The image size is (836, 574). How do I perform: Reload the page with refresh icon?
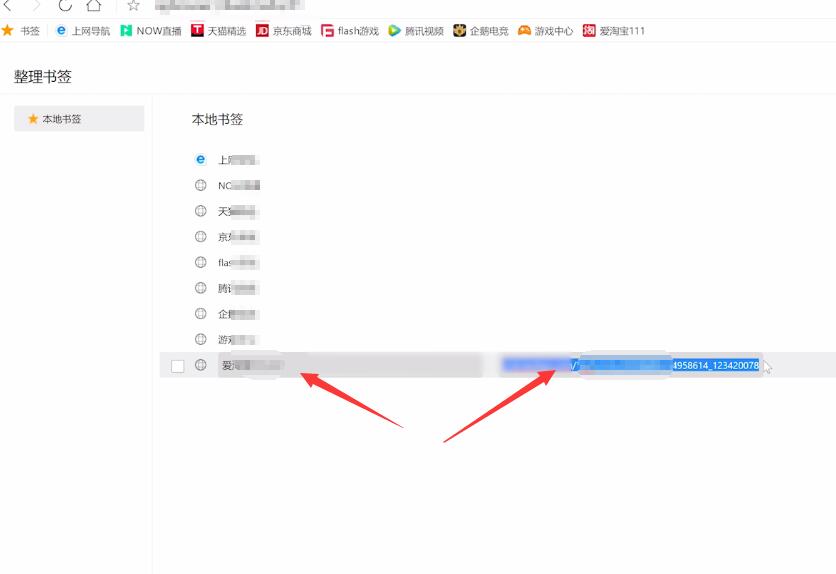(65, 5)
